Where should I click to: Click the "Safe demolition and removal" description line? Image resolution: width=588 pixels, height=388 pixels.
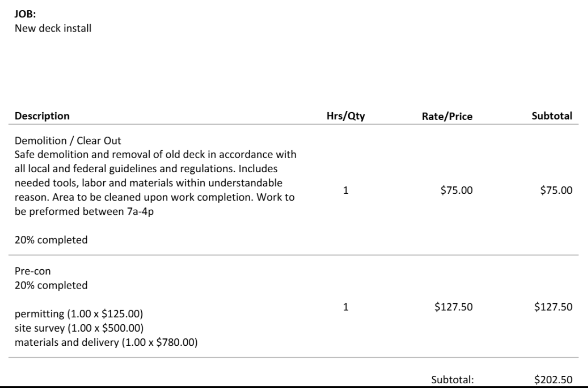coord(155,154)
